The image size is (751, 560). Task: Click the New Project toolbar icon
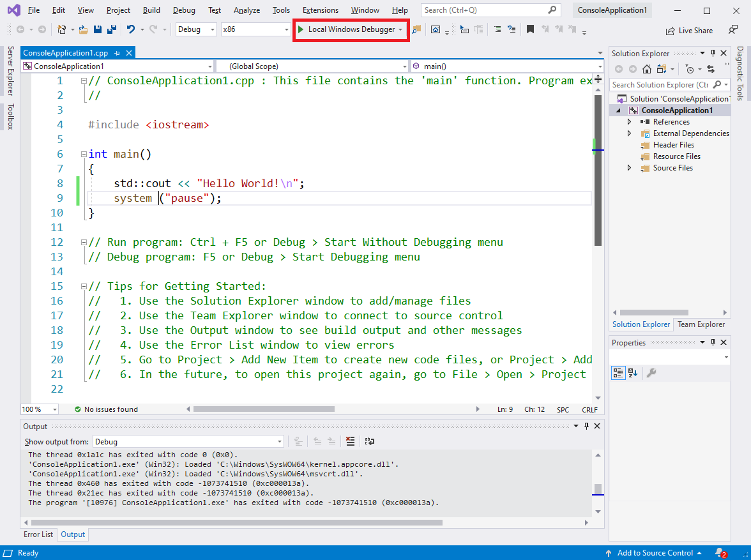pyautogui.click(x=61, y=30)
